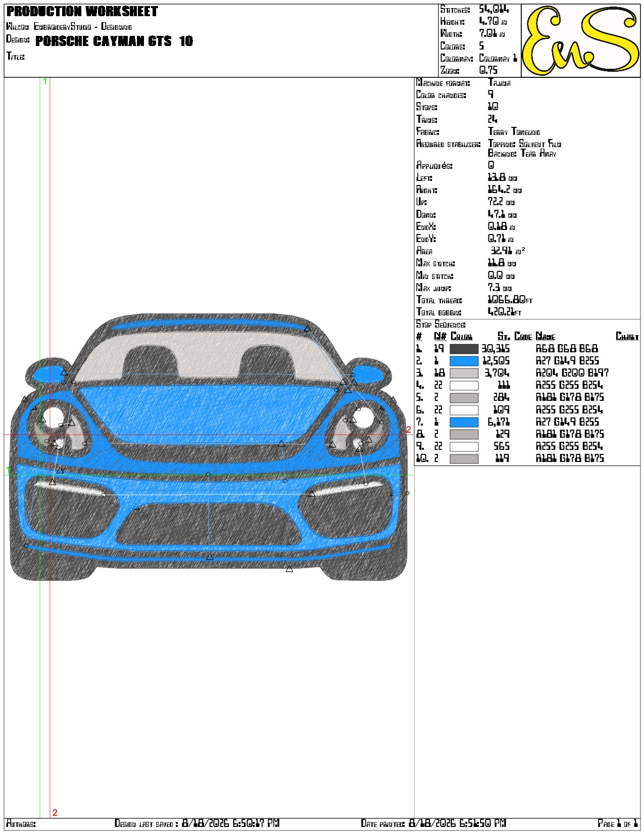This screenshot has height=834, width=644.
Task: Click the green marker 1 at top
Action: coord(45,81)
